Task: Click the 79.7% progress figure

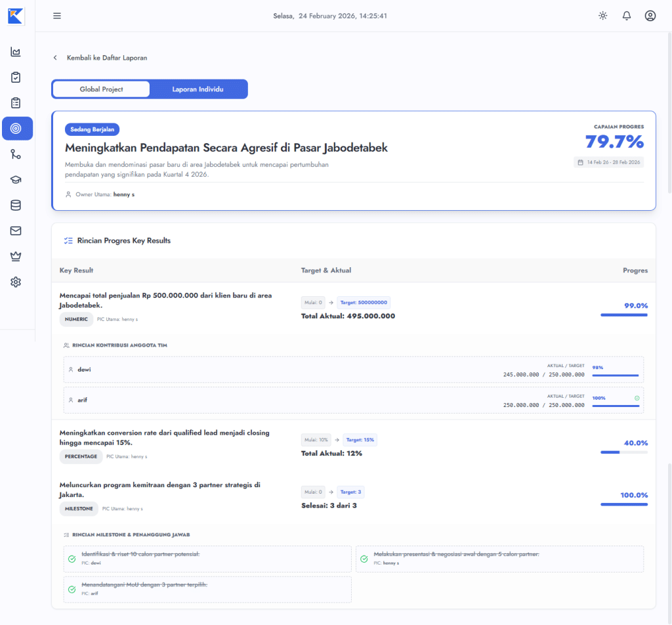Action: pyautogui.click(x=614, y=141)
